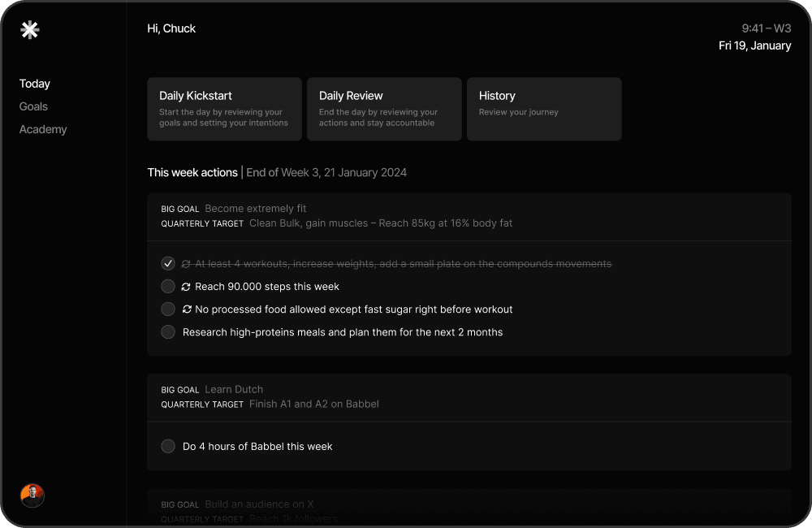Screen dimensions: 812x528
Task: Click the Fri 19, January date
Action: (754, 45)
